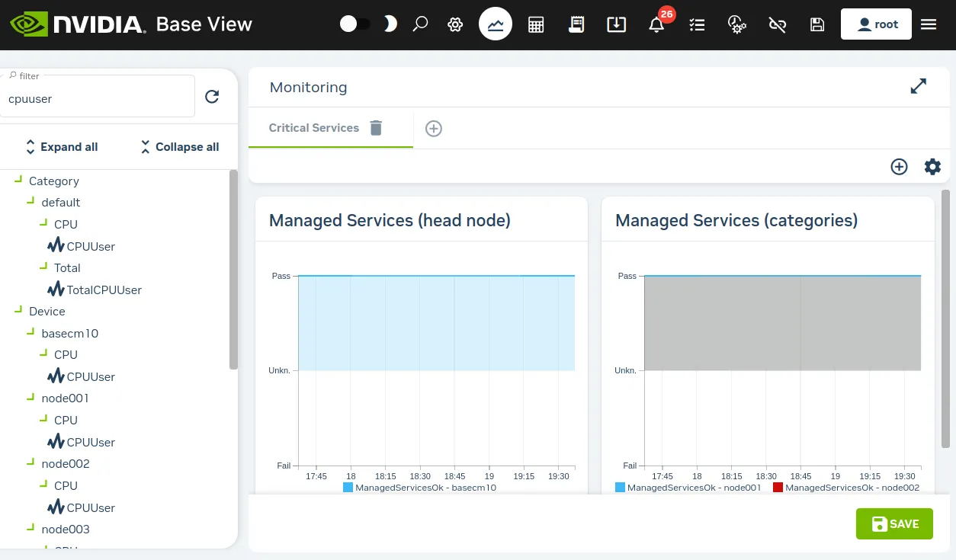Collapse the Category tree node
Viewport: 956px width, 560px height.
pyautogui.click(x=18, y=180)
